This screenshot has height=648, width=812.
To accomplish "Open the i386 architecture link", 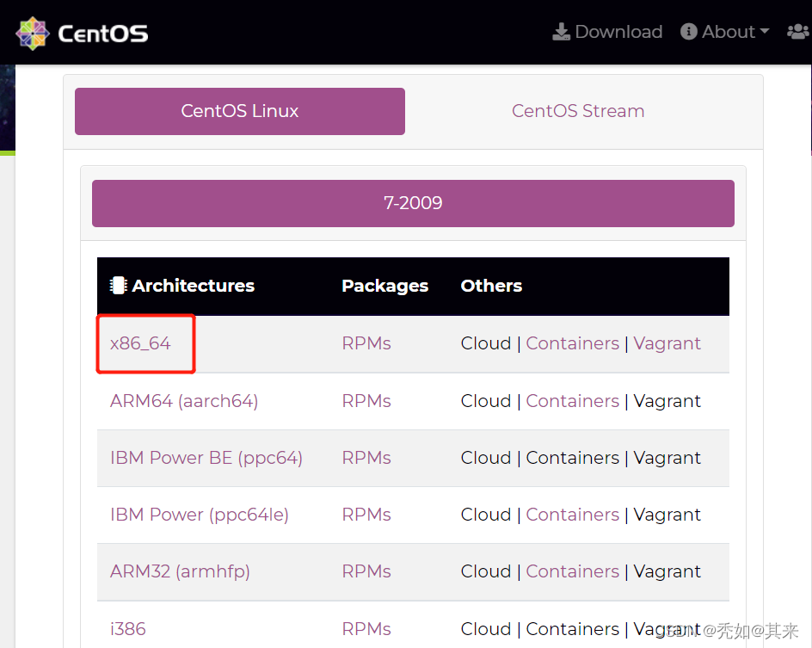I will point(128,629).
